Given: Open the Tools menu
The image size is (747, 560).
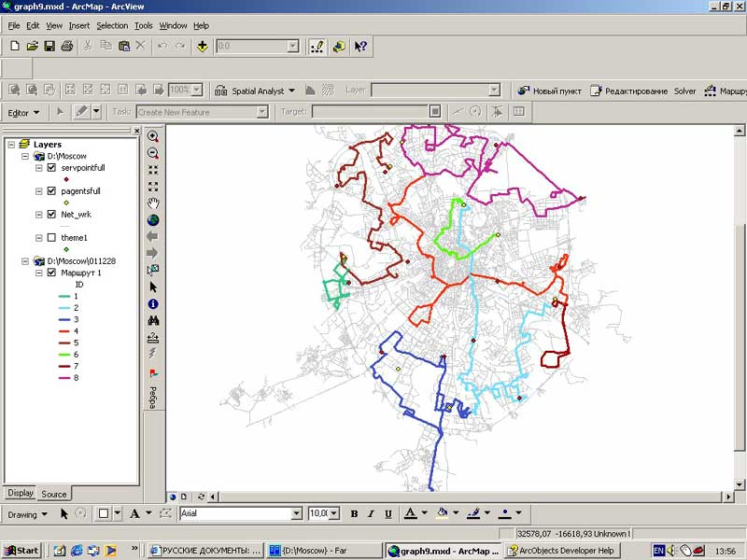Looking at the screenshot, I should [x=144, y=26].
